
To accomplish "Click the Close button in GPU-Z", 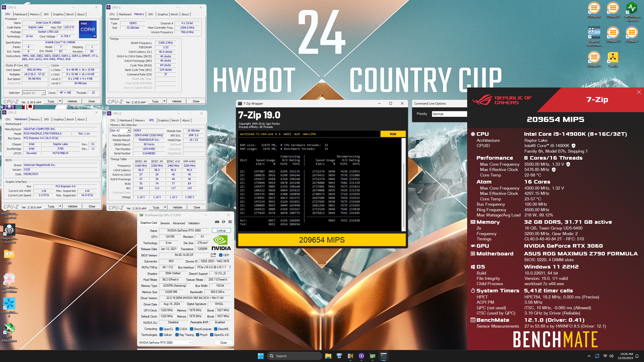I will 223,342.
